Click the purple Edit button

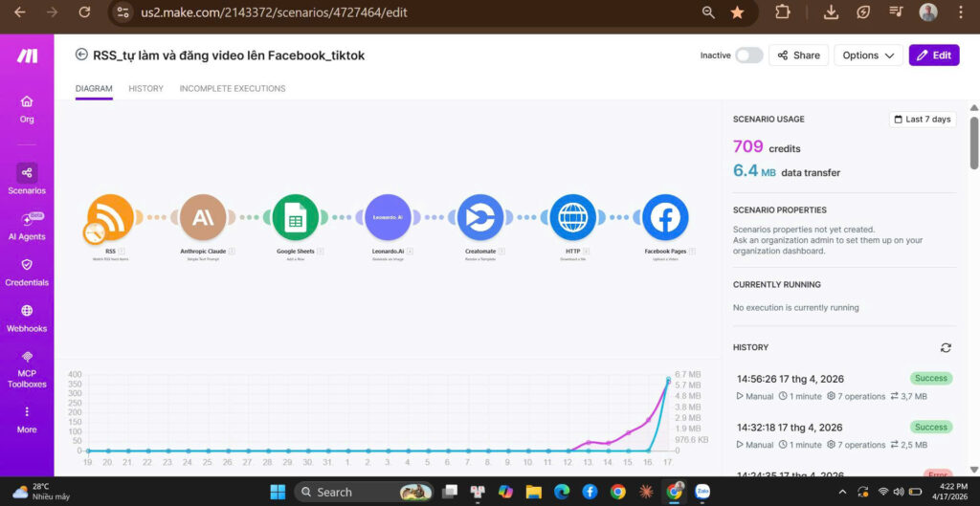[x=933, y=55]
